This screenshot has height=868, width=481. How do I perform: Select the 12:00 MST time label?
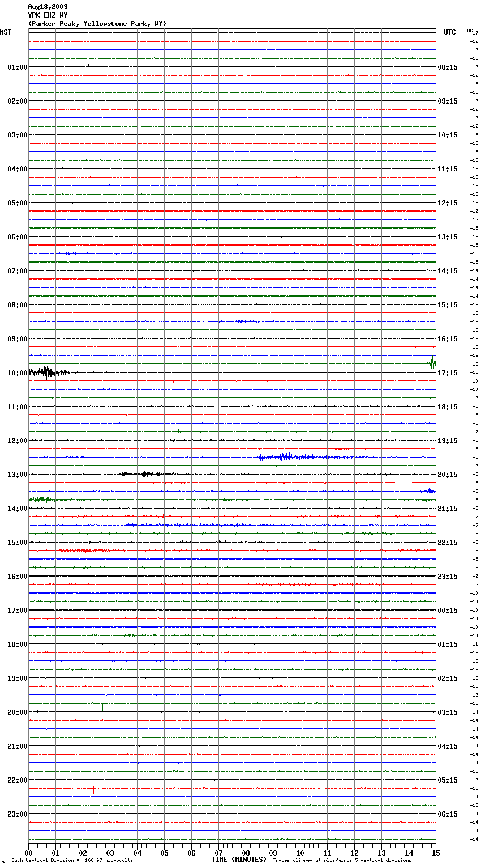click(x=18, y=441)
